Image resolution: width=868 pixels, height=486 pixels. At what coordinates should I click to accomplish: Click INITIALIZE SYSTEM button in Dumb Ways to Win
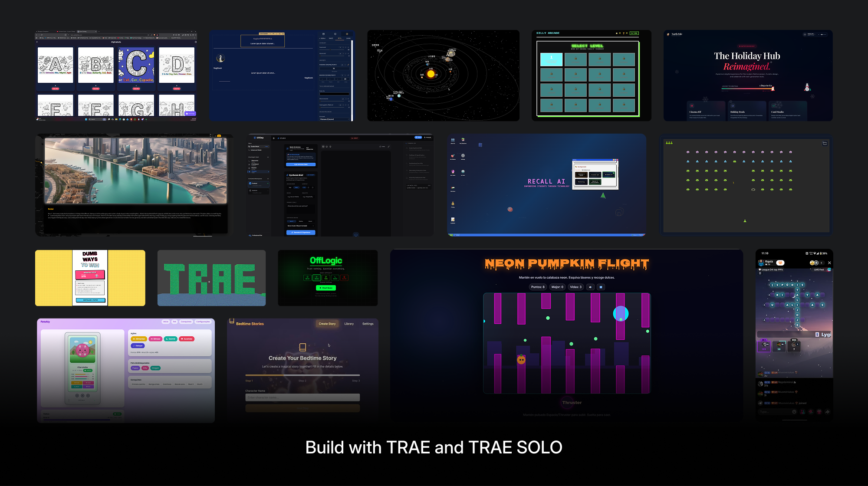click(x=90, y=300)
